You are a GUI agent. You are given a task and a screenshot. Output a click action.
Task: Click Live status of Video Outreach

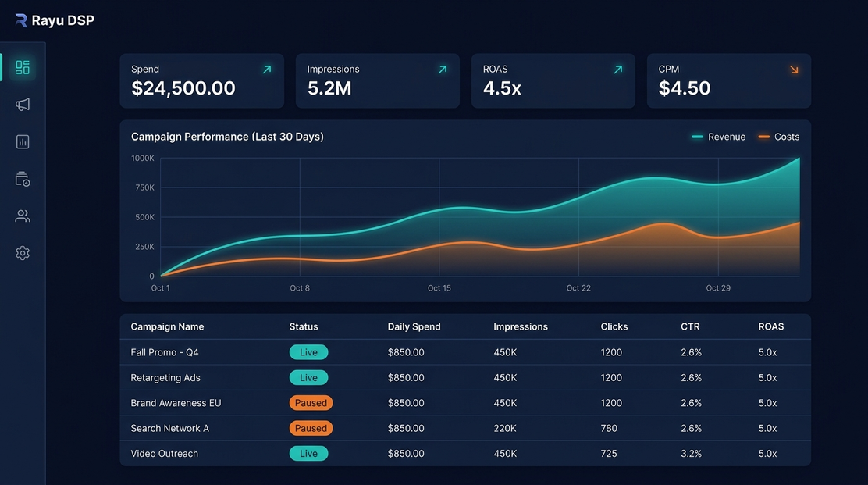[x=308, y=454]
